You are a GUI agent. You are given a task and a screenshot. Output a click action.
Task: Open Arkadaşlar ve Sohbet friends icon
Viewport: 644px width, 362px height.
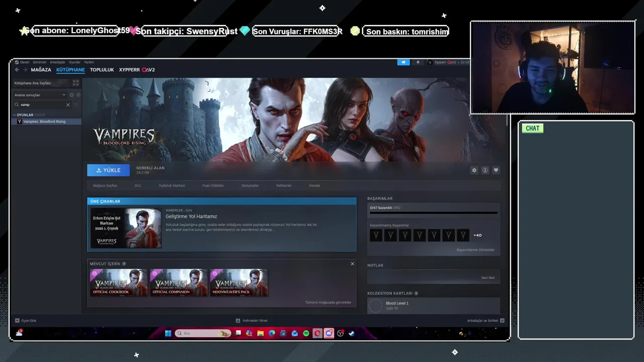click(x=502, y=320)
